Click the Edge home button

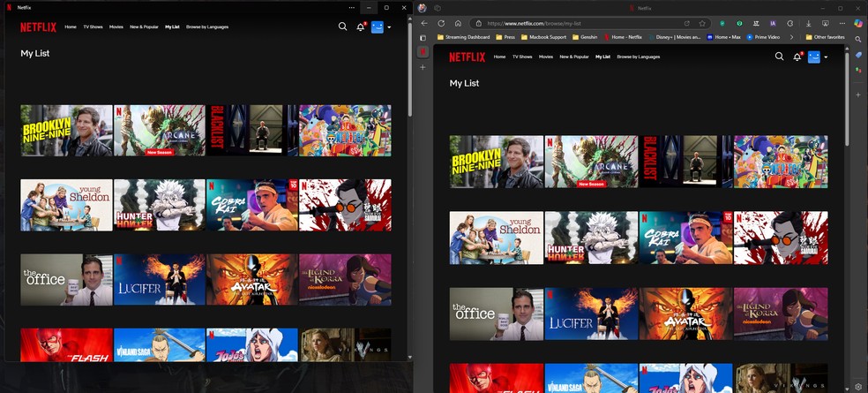coord(459,23)
